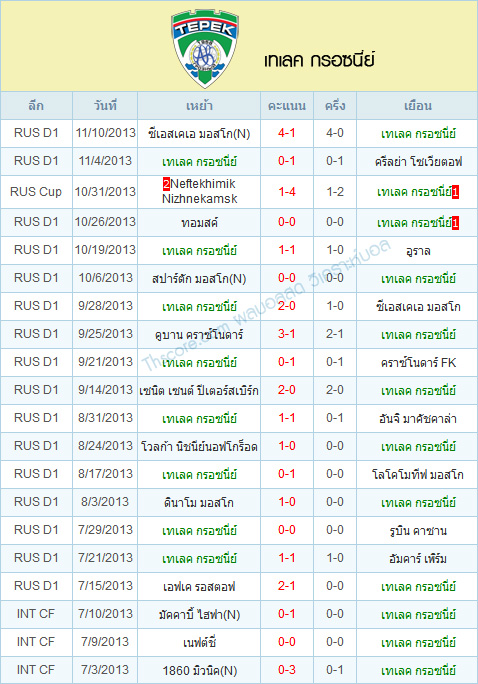Viewport: 478px width, 684px height.
Task: Open the 0-1 score on 9/21/2013
Action: click(287, 362)
